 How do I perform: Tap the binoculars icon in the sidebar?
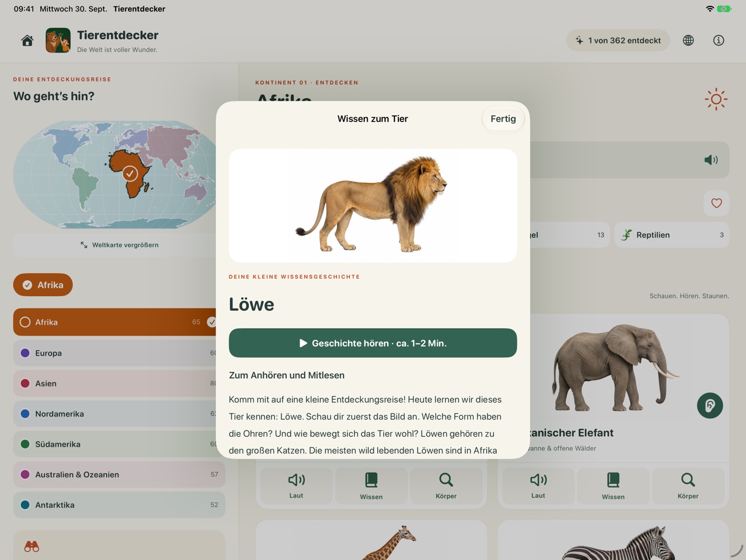click(32, 546)
